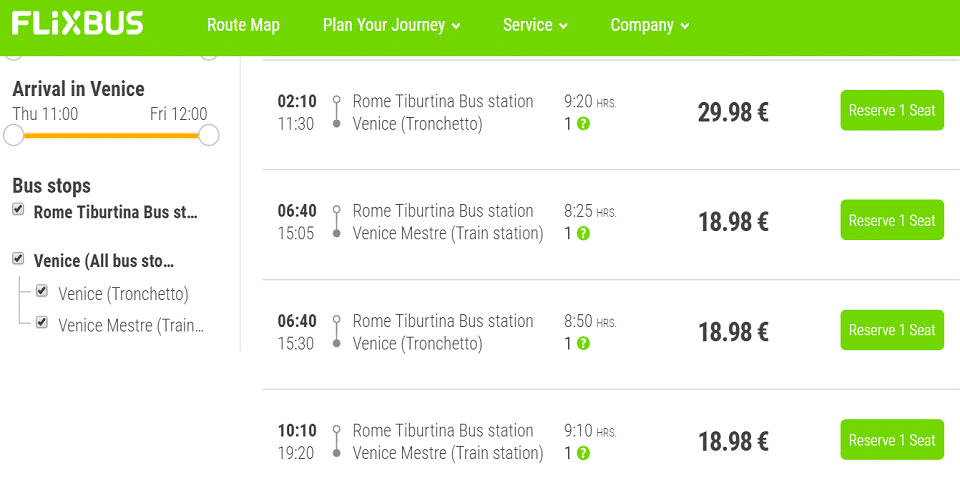The width and height of the screenshot is (960, 480).
Task: Click transfer info icon for 15:30 arrival trip
Action: coord(583,343)
